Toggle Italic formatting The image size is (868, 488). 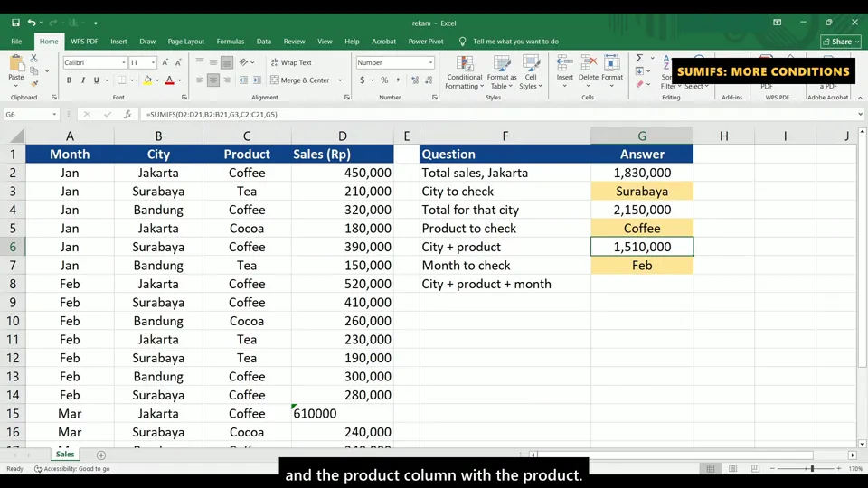[83, 80]
